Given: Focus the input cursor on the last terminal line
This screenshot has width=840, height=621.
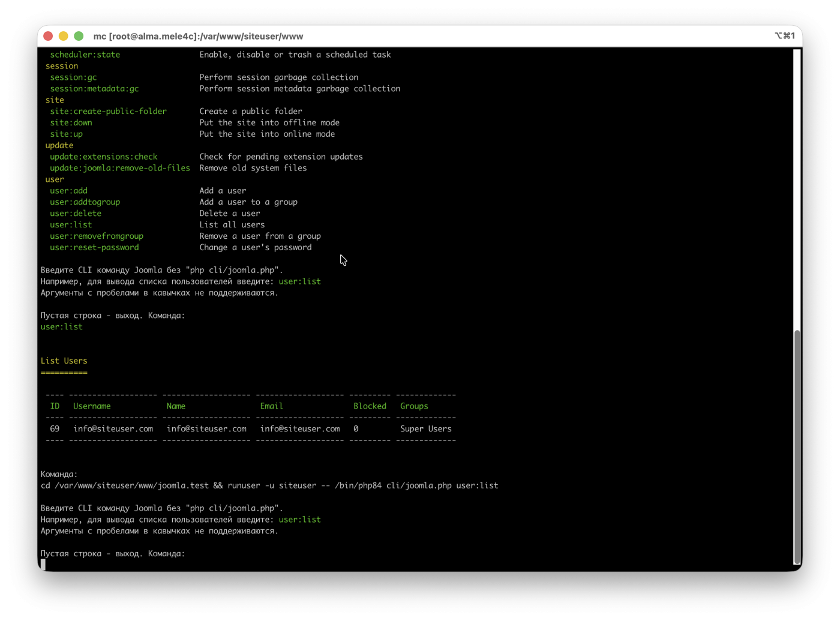Looking at the screenshot, I should pyautogui.click(x=43, y=565).
